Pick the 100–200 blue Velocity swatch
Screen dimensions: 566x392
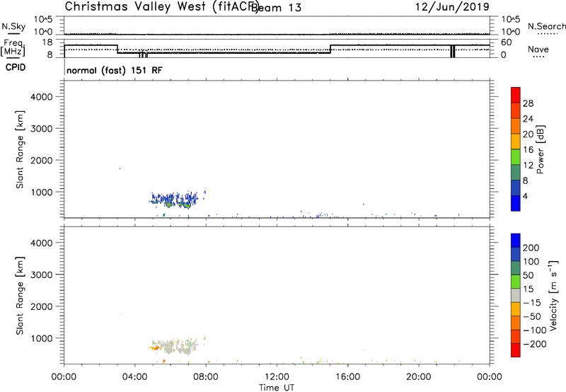[516, 254]
